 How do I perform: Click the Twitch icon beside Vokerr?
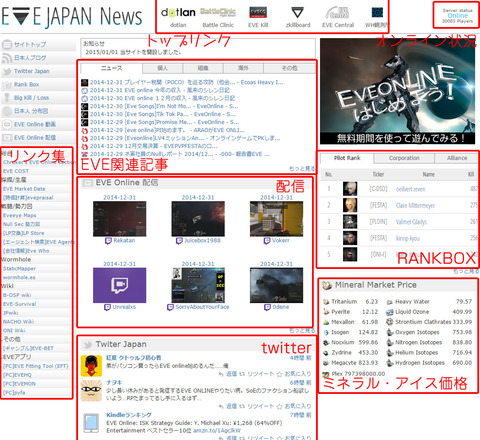point(267,241)
